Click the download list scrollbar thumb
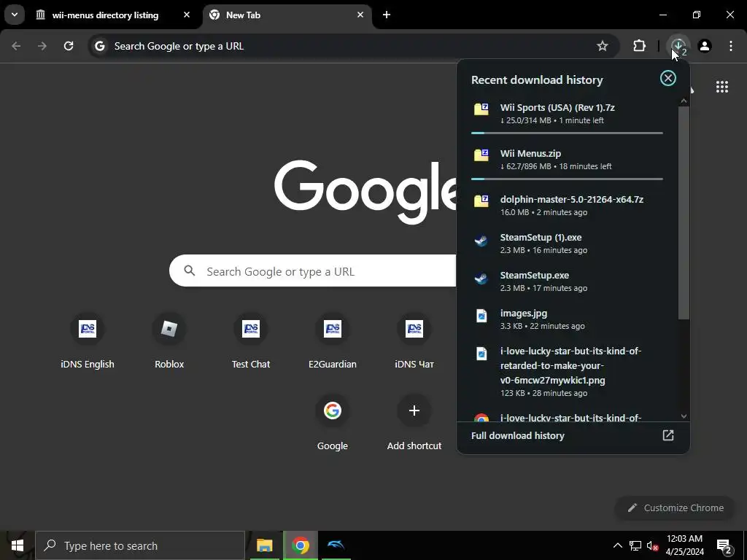 pos(684,212)
